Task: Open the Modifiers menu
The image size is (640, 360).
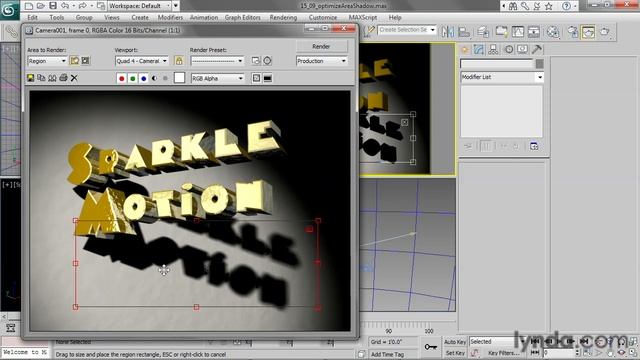Action: [170, 18]
